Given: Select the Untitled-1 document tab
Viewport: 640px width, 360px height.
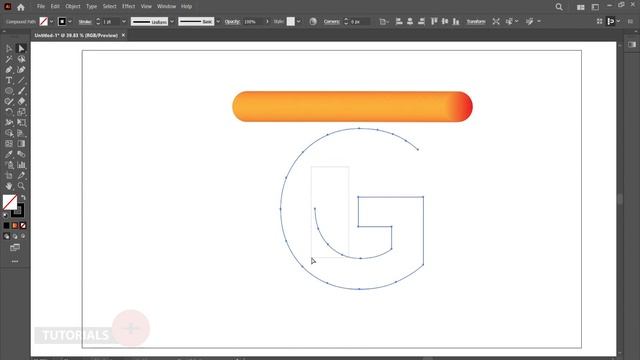Looking at the screenshot, I should (x=76, y=36).
